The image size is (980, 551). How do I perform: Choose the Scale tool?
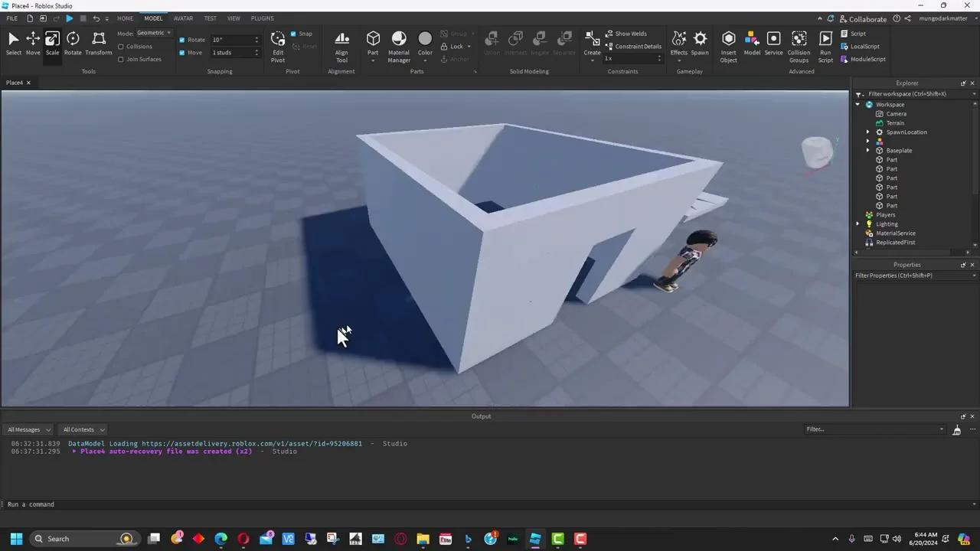click(52, 44)
